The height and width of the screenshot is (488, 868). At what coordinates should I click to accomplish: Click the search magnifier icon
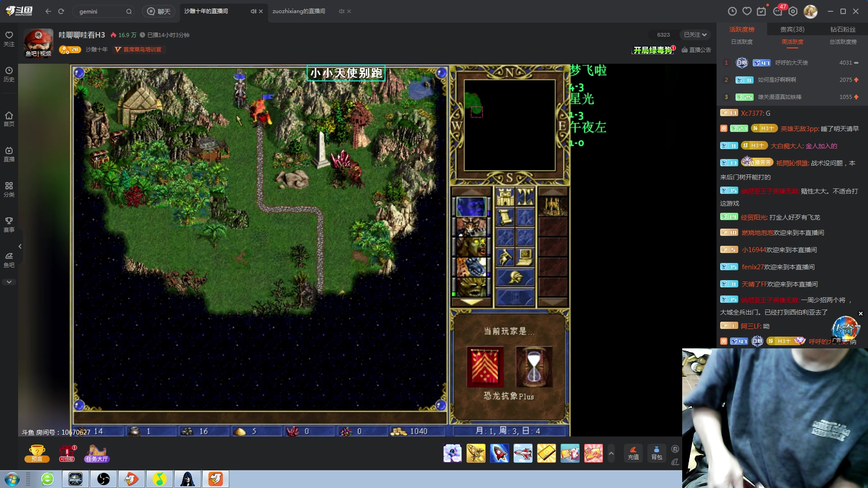(129, 11)
